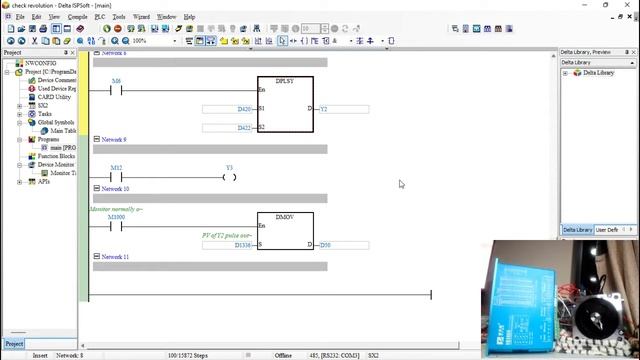This screenshot has height=360, width=640.
Task: Collapse Network 9 in ladder editor
Action: (97, 139)
